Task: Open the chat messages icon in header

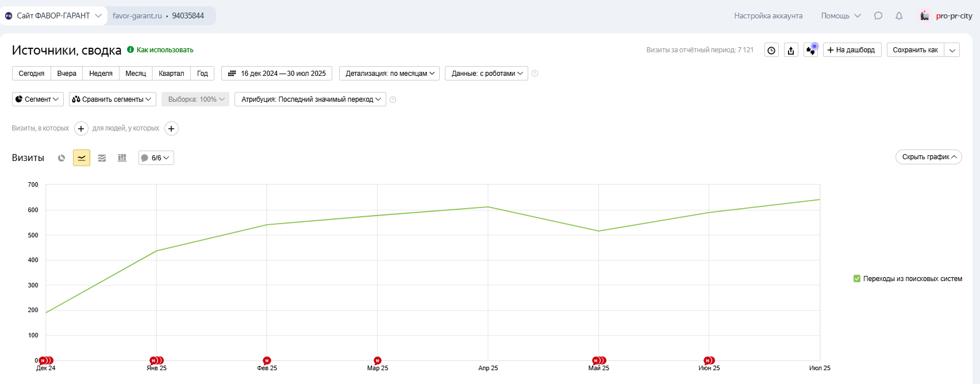Action: click(878, 16)
